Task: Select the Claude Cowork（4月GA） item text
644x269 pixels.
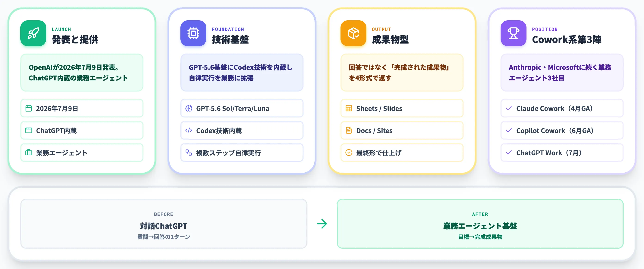Action: click(x=555, y=109)
